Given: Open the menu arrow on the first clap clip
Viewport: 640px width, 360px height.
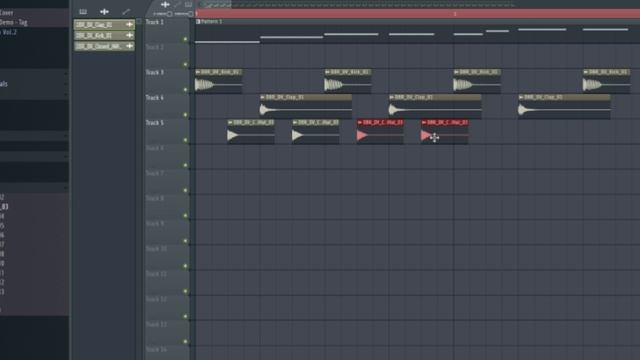Looking at the screenshot, I should tap(262, 98).
